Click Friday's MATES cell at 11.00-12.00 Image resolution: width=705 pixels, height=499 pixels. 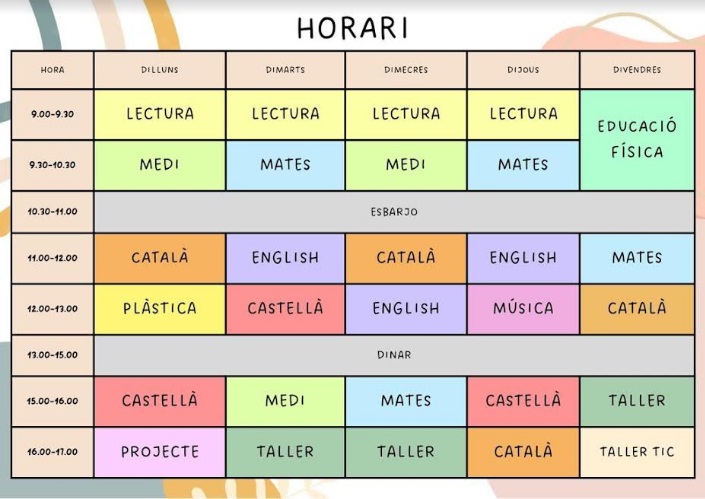click(x=637, y=258)
